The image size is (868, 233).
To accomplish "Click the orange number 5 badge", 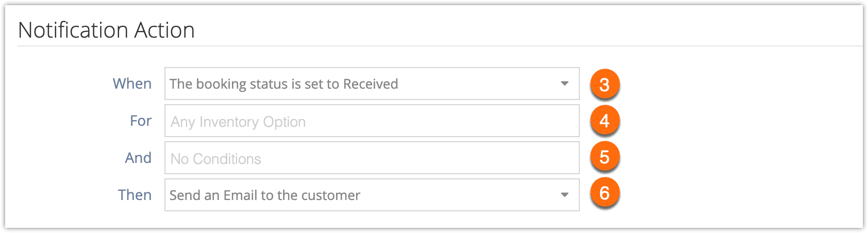I will (605, 157).
